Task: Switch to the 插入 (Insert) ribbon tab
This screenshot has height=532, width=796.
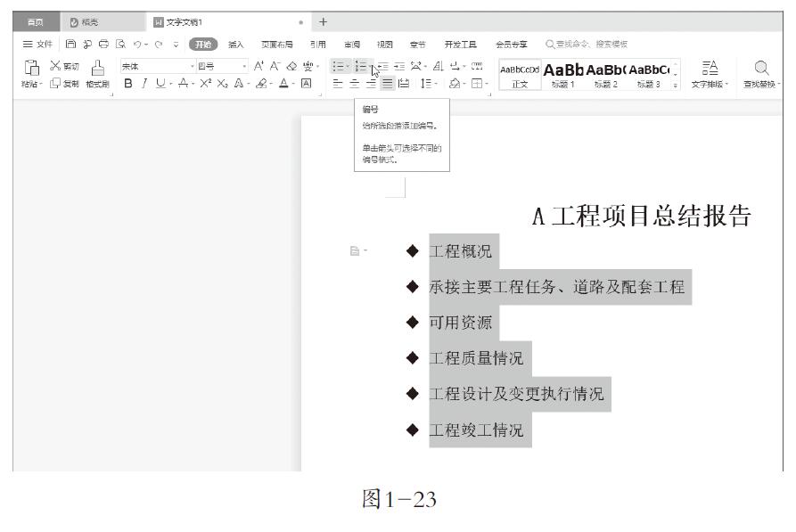Action: [235, 44]
